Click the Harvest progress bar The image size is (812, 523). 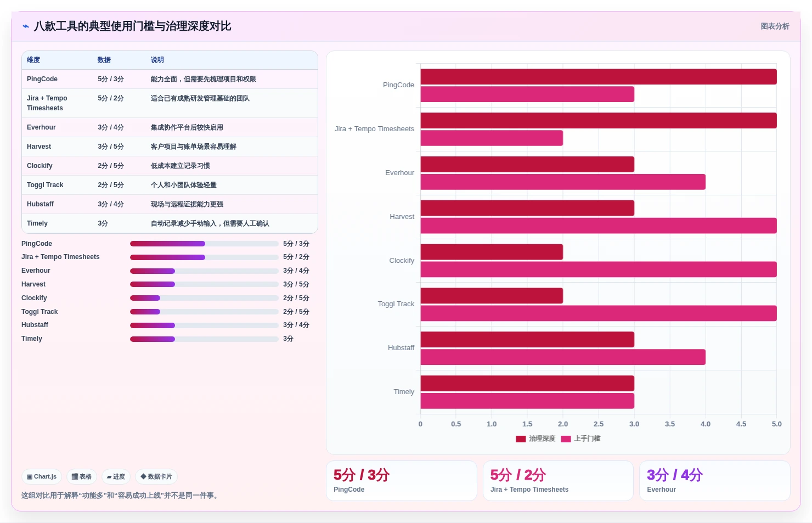point(204,284)
